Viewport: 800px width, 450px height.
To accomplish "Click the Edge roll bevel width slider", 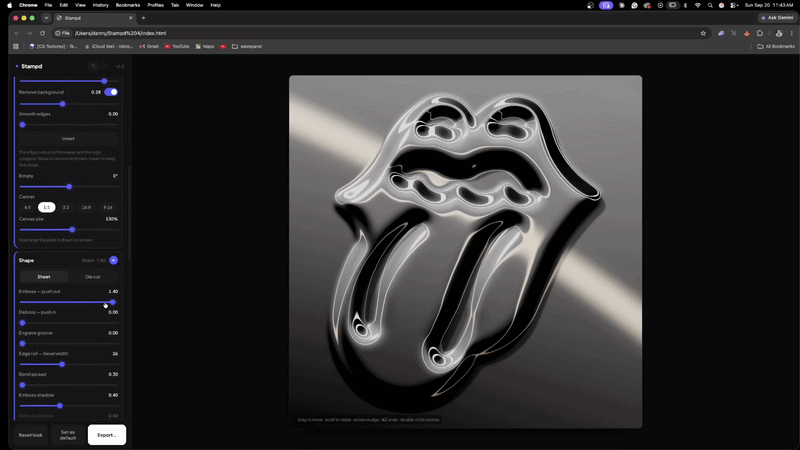I will pyautogui.click(x=68, y=364).
